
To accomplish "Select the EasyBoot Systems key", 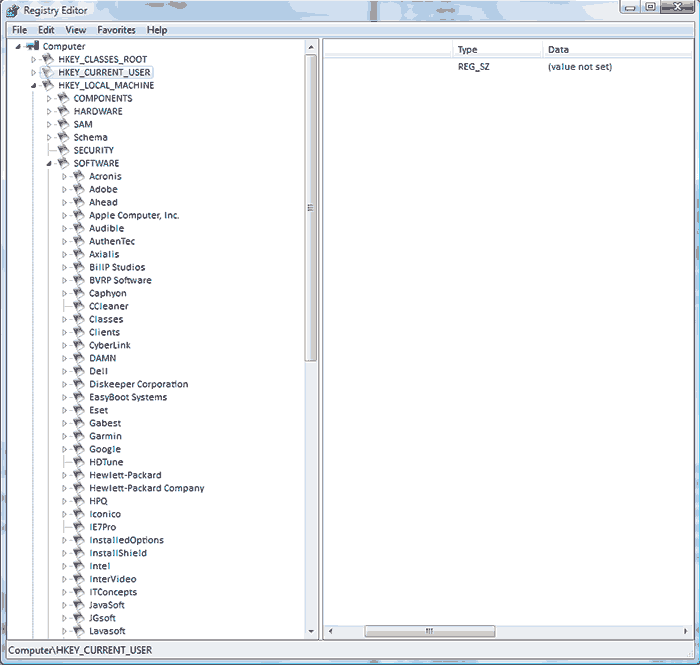I will point(128,397).
